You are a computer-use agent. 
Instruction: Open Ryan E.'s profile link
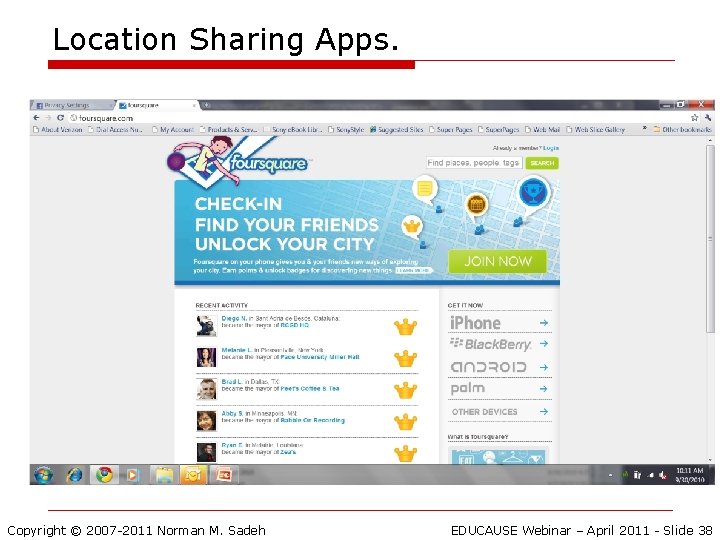(232, 445)
